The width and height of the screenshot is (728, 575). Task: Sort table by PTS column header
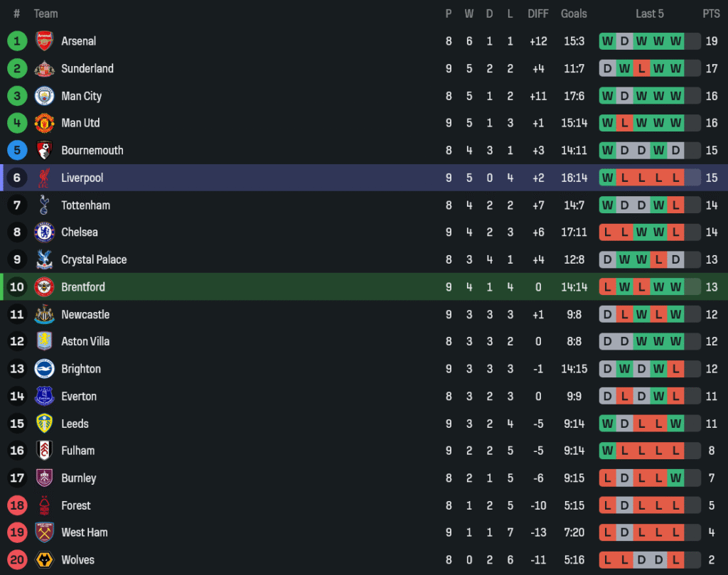711,14
